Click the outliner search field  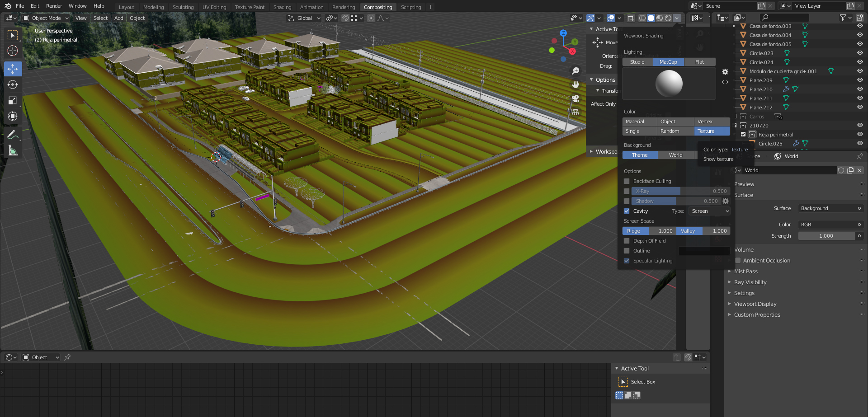784,18
